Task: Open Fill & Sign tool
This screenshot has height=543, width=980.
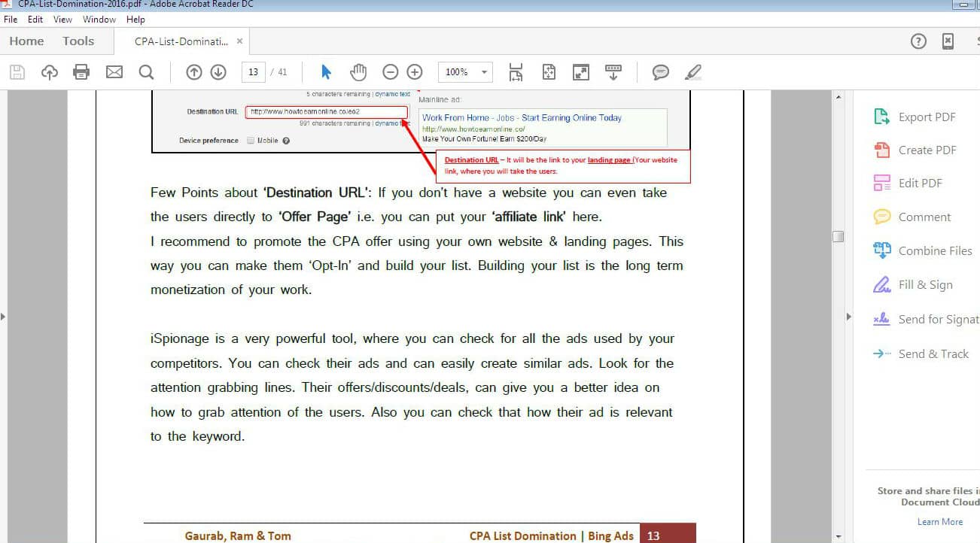Action: [x=913, y=285]
